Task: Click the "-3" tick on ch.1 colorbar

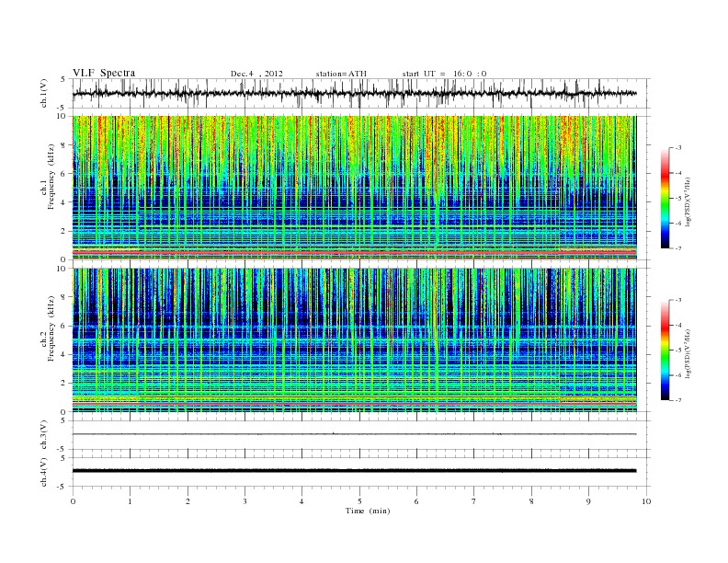Action: [677, 148]
